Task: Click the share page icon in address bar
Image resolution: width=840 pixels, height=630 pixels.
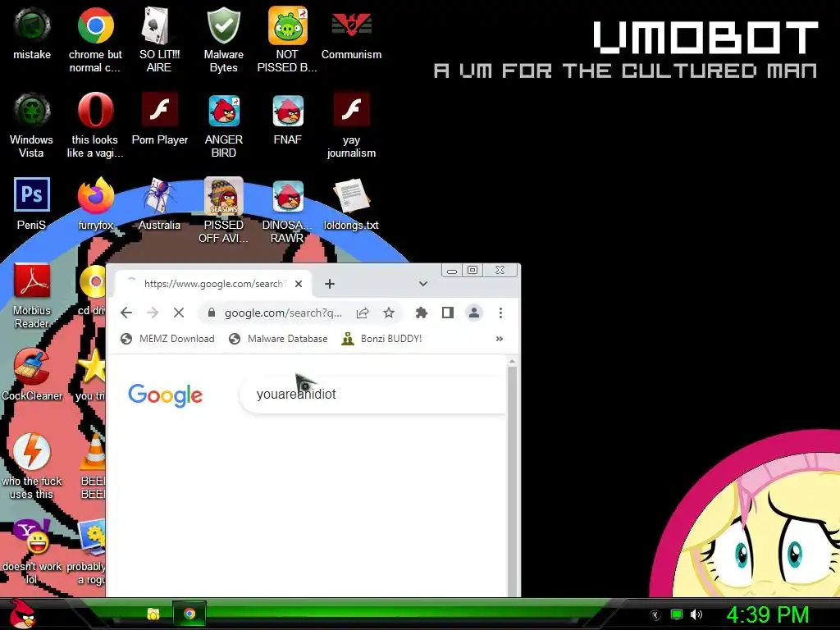Action: 363,313
